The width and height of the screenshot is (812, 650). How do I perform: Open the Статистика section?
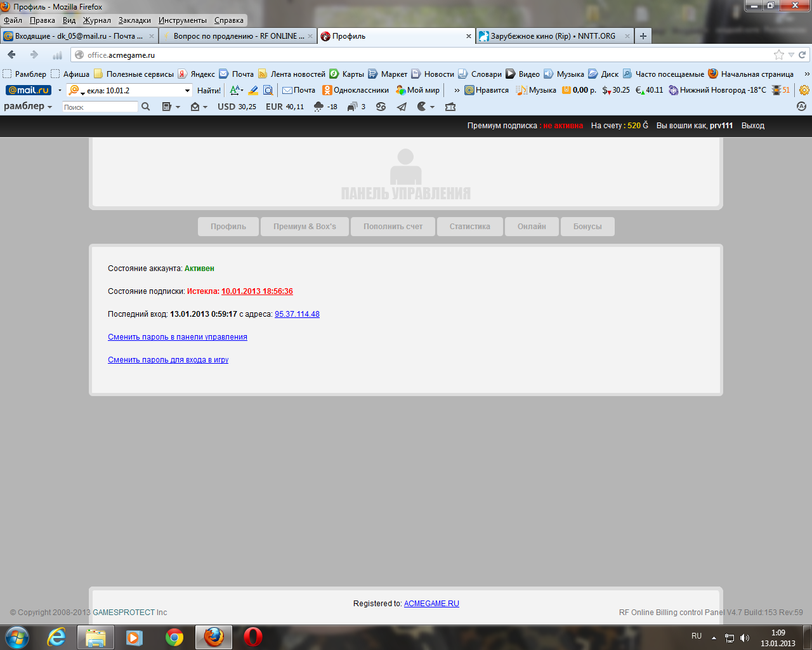pyautogui.click(x=470, y=227)
